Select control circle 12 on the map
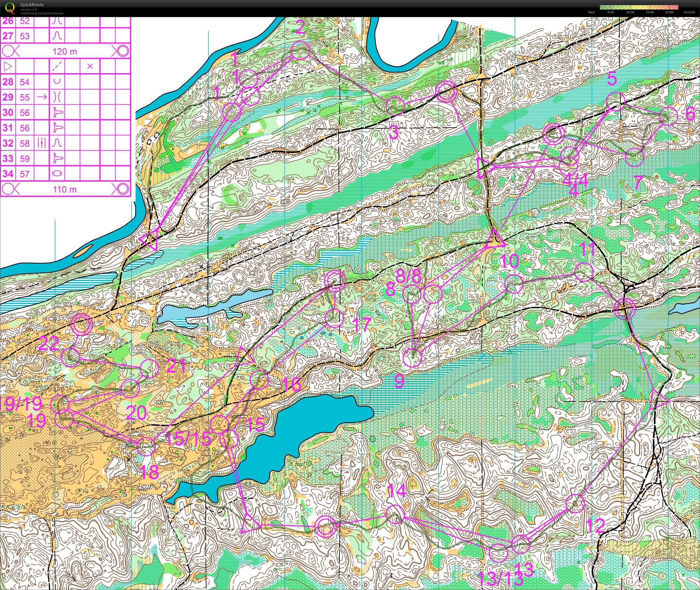 (575, 503)
